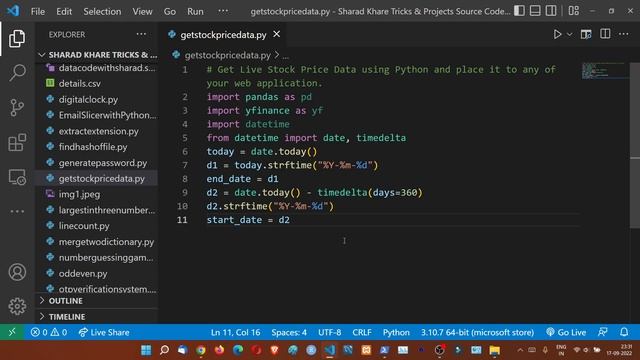Place cursor at end of line 11
This screenshot has width=640, height=360.
tap(290, 220)
